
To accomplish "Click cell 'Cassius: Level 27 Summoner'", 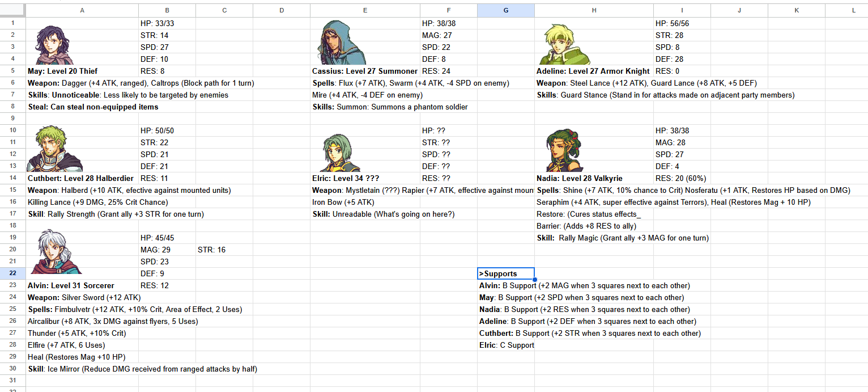I will coord(365,71).
